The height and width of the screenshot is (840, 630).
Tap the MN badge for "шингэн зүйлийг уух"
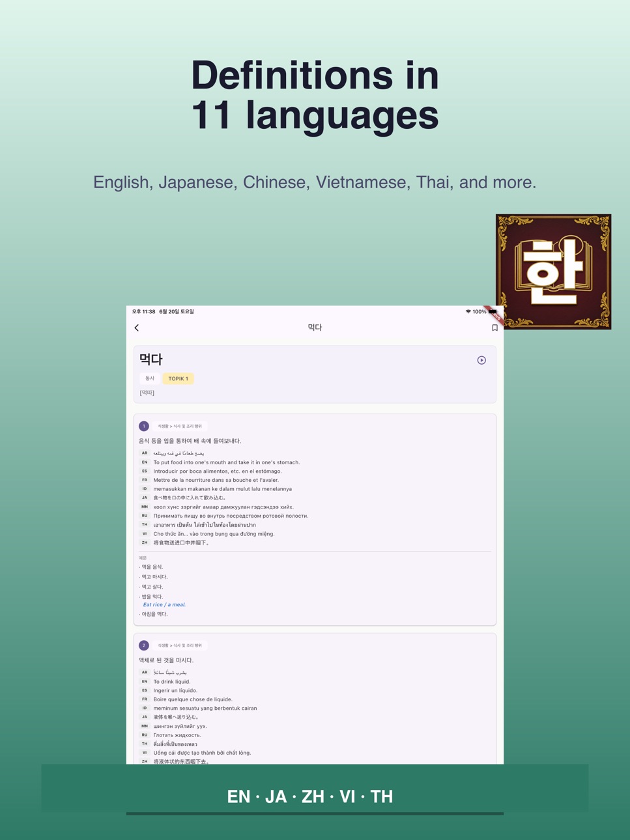coord(145,726)
